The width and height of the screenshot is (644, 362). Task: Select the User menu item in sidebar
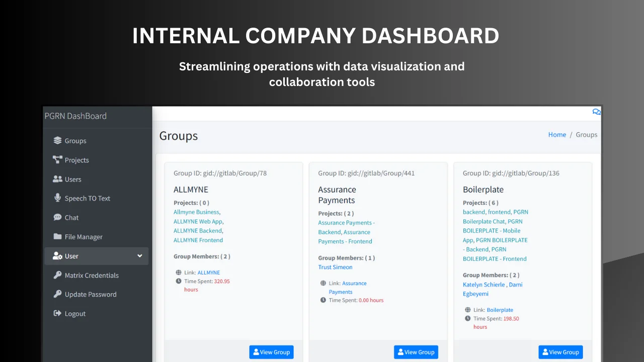click(71, 256)
